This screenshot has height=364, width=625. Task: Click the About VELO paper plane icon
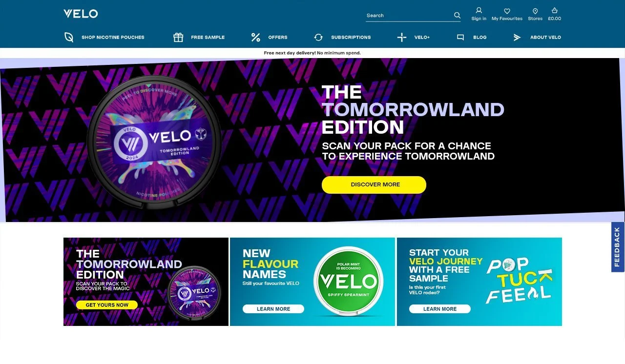(x=517, y=37)
